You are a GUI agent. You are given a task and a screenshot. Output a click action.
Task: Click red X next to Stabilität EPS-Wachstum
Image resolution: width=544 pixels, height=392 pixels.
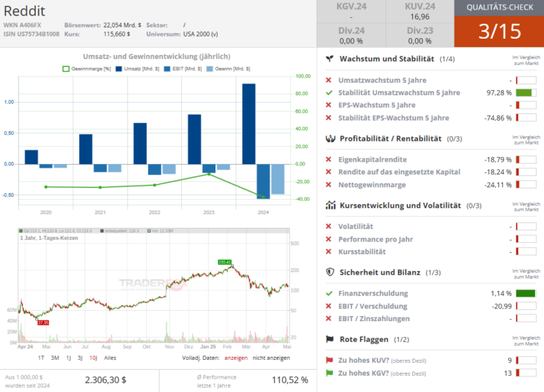pos(329,118)
